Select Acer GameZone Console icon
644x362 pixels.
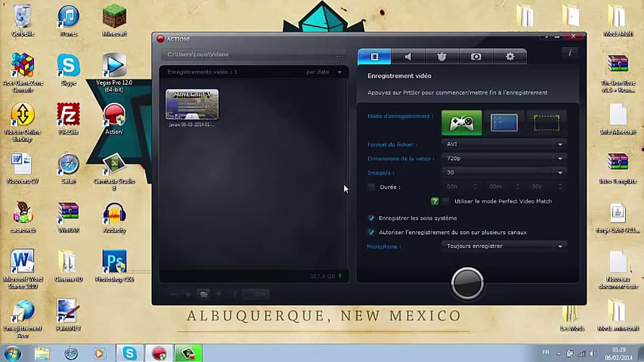(x=23, y=73)
